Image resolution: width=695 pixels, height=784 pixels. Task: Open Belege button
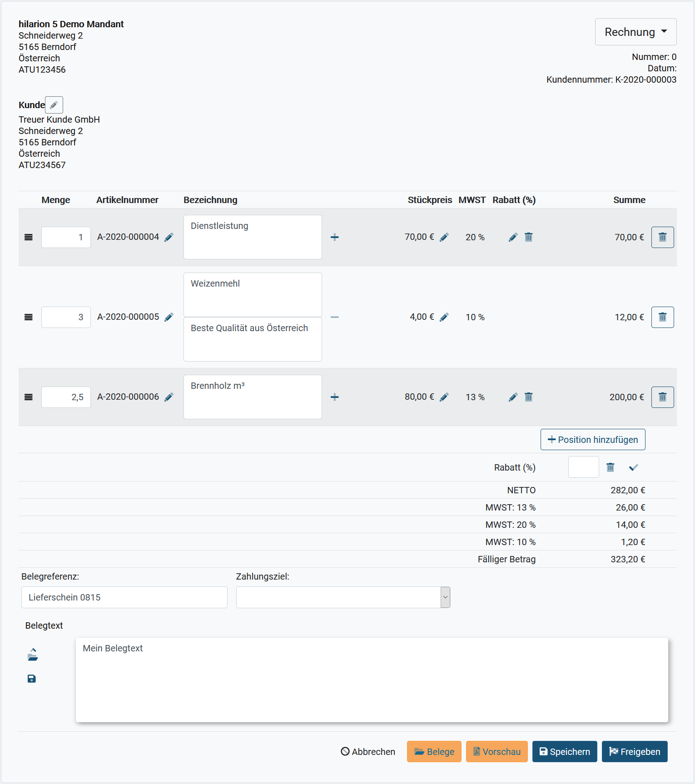point(434,752)
